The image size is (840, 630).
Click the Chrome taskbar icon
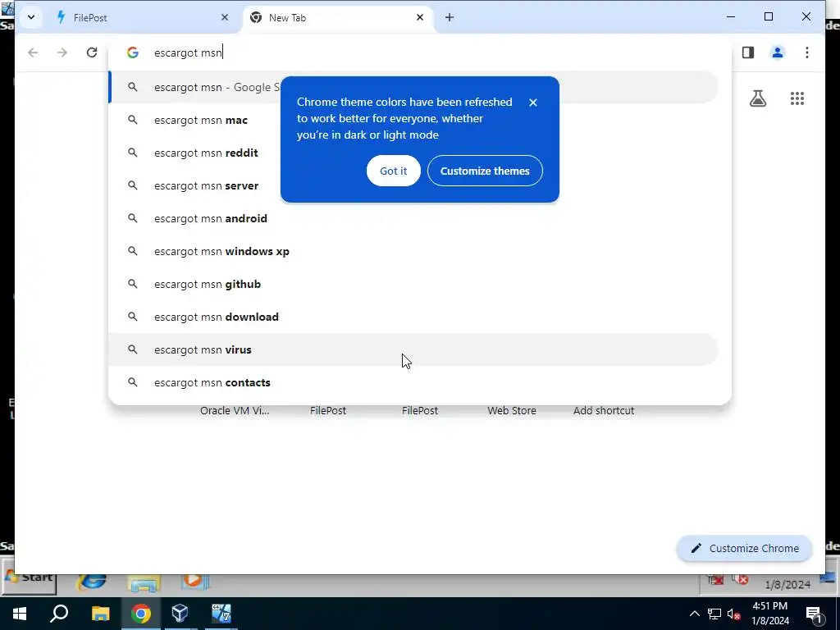point(140,614)
